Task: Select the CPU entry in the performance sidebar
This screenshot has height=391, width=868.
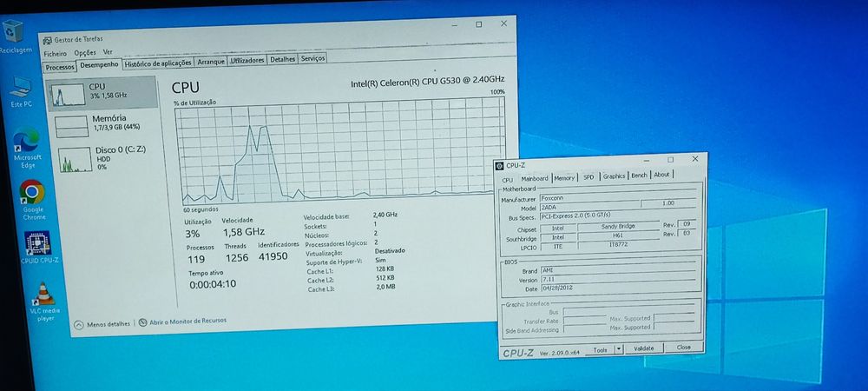Action: (x=102, y=94)
